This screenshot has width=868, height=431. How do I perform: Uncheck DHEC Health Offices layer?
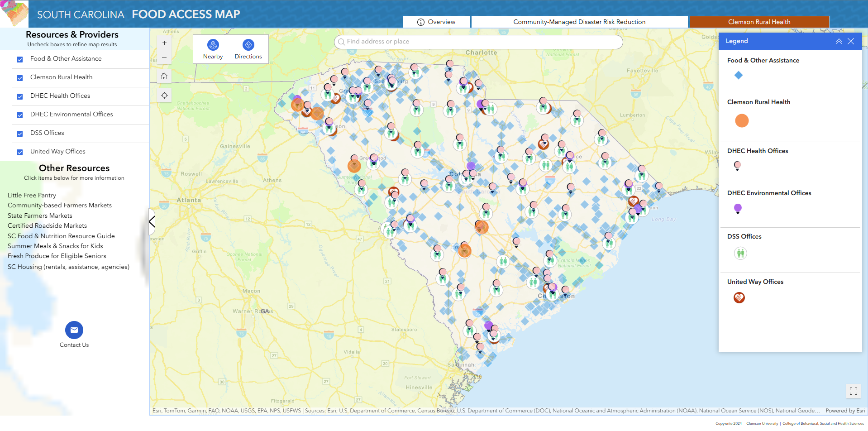tap(19, 96)
